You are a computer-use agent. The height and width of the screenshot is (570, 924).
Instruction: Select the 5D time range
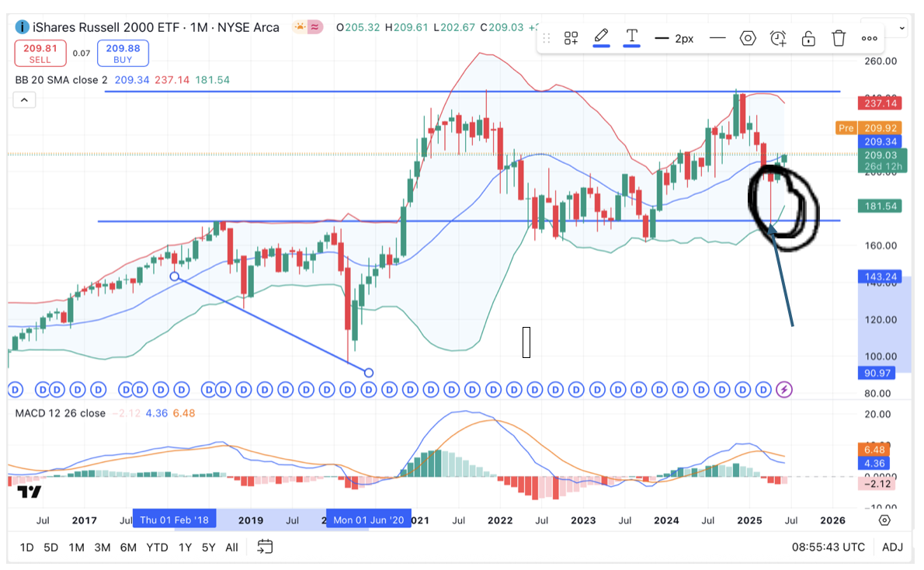[50, 547]
